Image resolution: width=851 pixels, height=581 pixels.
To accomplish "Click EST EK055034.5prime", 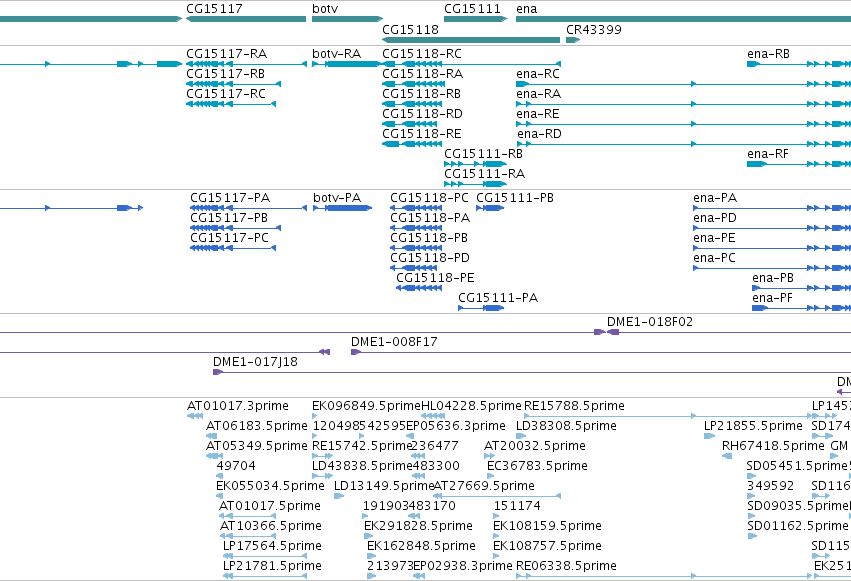I will [x=270, y=486].
